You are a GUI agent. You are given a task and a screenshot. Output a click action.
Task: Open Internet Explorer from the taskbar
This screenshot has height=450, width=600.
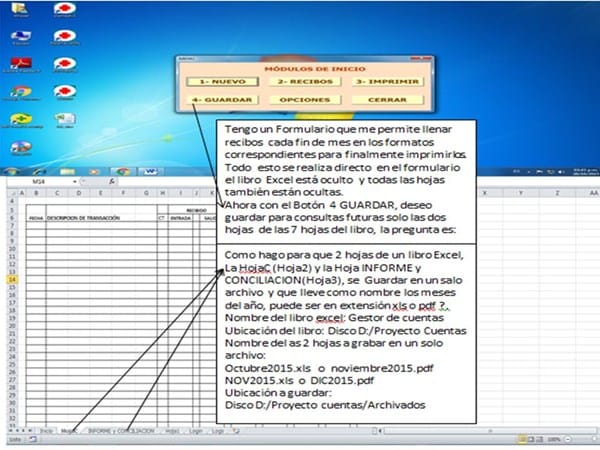pyautogui.click(x=39, y=171)
